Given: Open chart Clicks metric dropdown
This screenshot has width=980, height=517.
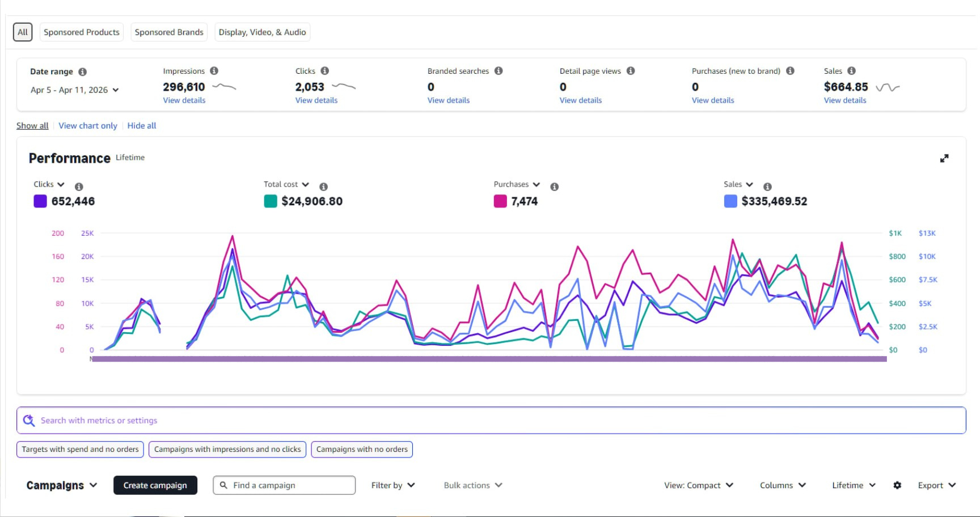Looking at the screenshot, I should pos(49,184).
